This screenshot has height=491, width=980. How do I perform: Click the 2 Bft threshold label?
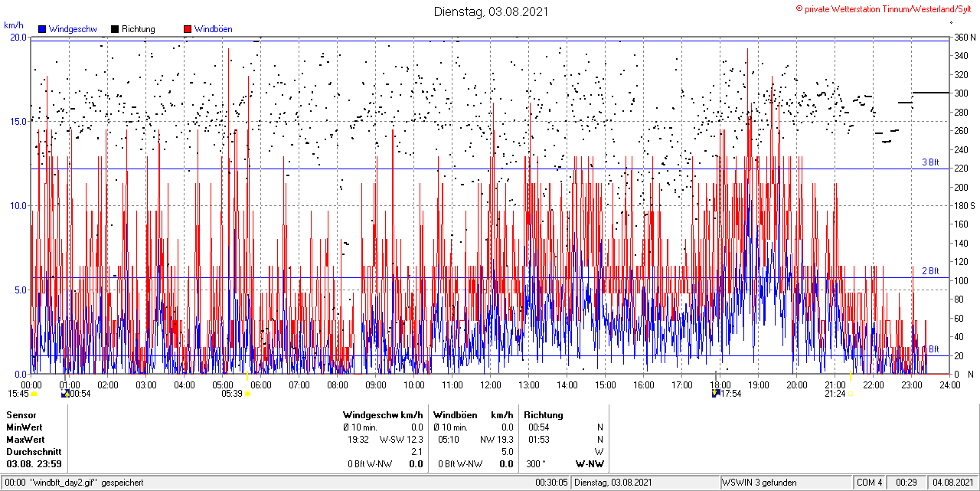point(930,271)
